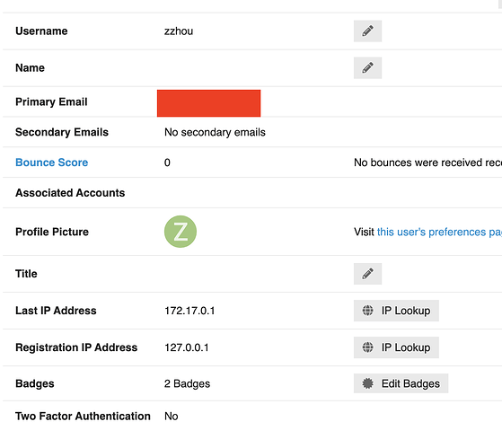Look up Registration IP Address 127.0.0.1
The width and height of the screenshot is (502, 448).
396,347
